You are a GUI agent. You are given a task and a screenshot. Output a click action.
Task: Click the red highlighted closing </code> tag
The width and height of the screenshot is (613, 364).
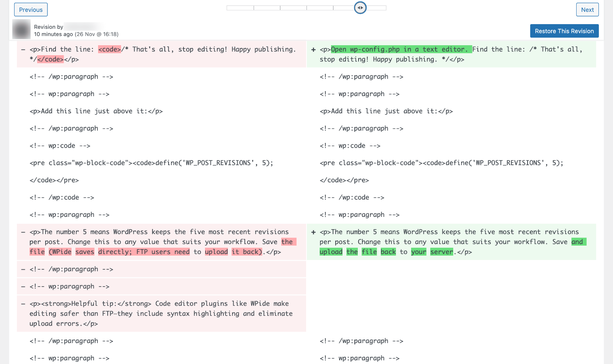(50, 59)
